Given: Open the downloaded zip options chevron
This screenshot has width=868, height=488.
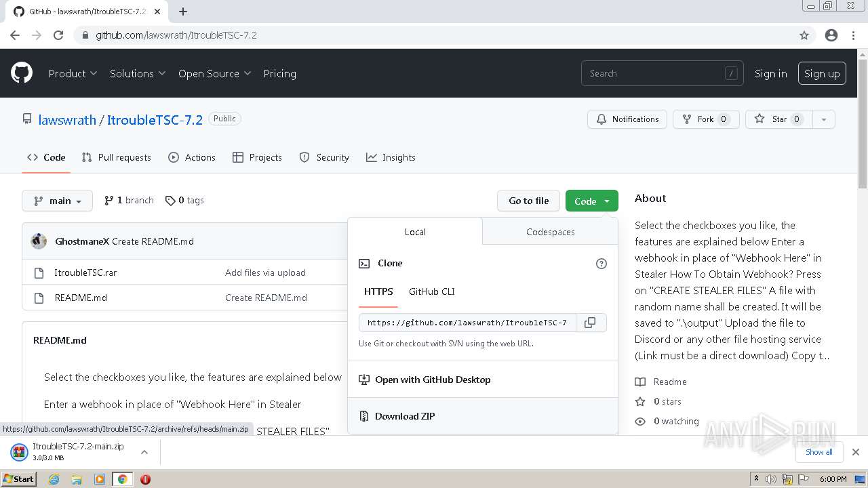Looking at the screenshot, I should [144, 452].
